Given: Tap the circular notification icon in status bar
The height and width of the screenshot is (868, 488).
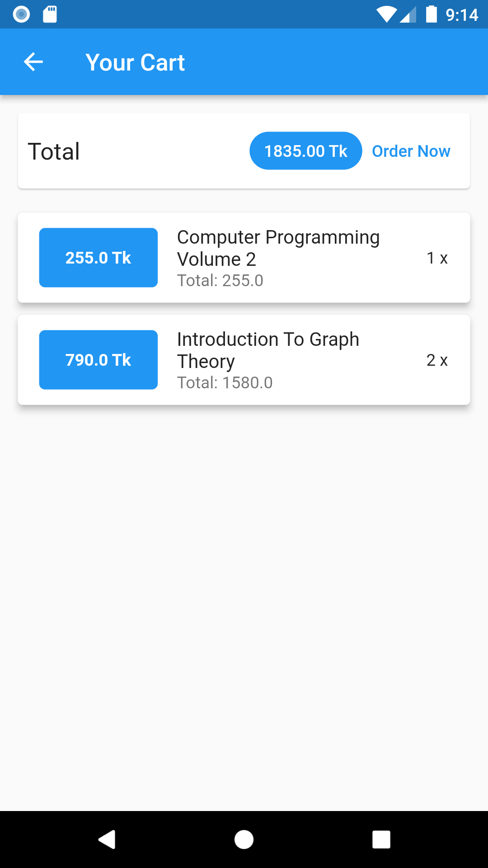Looking at the screenshot, I should point(21,14).
